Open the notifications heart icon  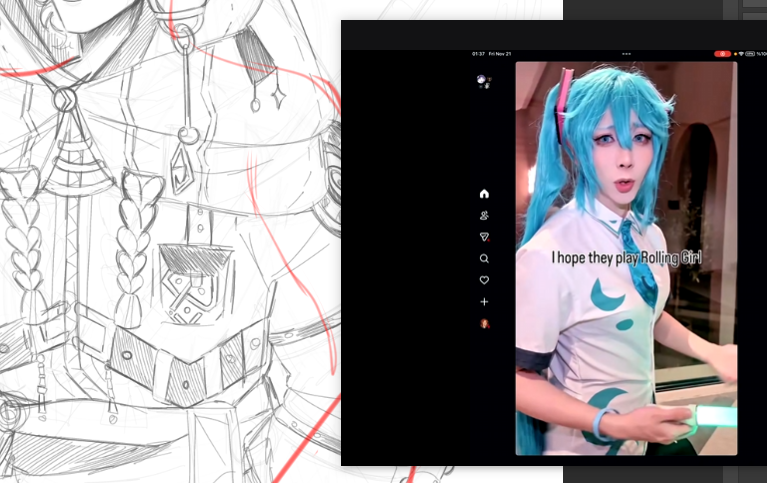[x=484, y=280]
